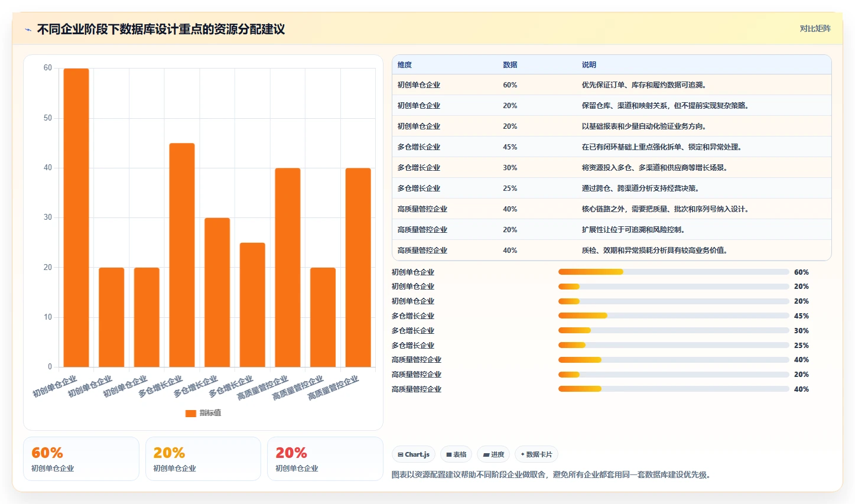Click the 0 label on the y-axis
The width and height of the screenshot is (855, 504).
[x=50, y=367]
